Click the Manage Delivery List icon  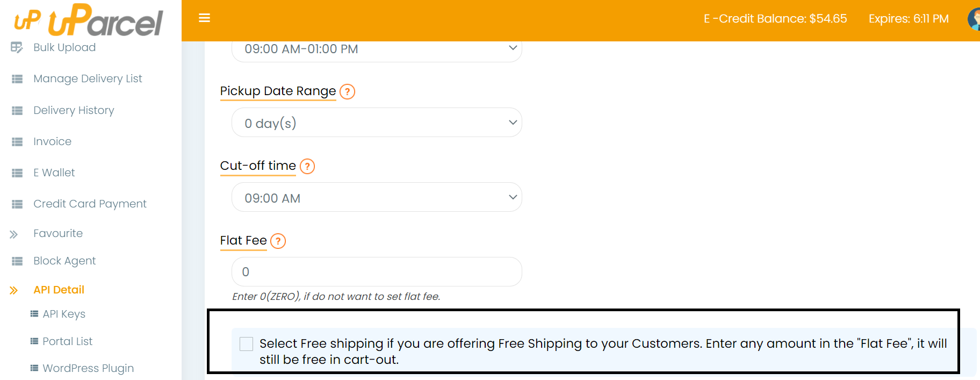pos(16,78)
